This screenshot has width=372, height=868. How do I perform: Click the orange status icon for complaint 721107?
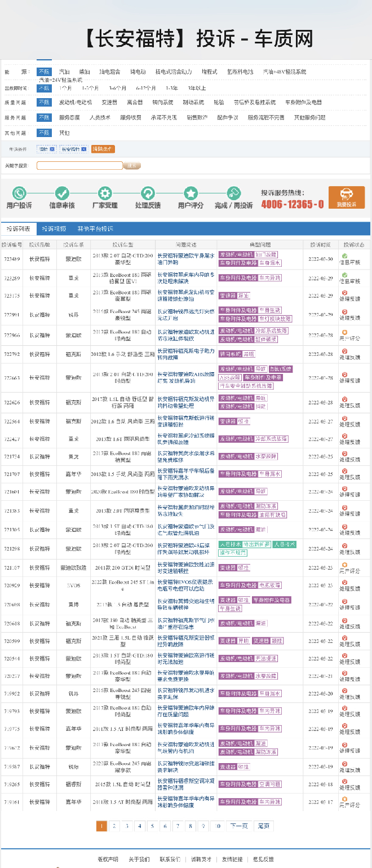coord(344,565)
